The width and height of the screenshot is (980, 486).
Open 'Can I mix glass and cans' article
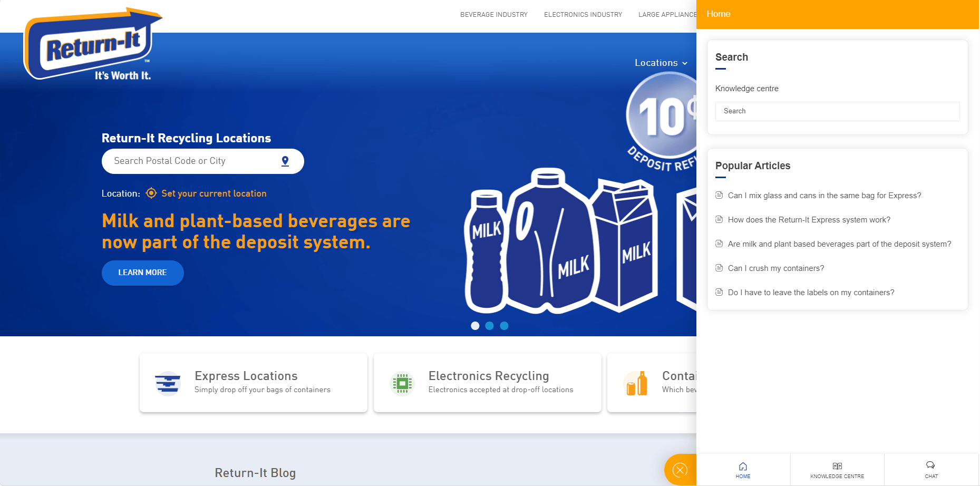(x=824, y=196)
